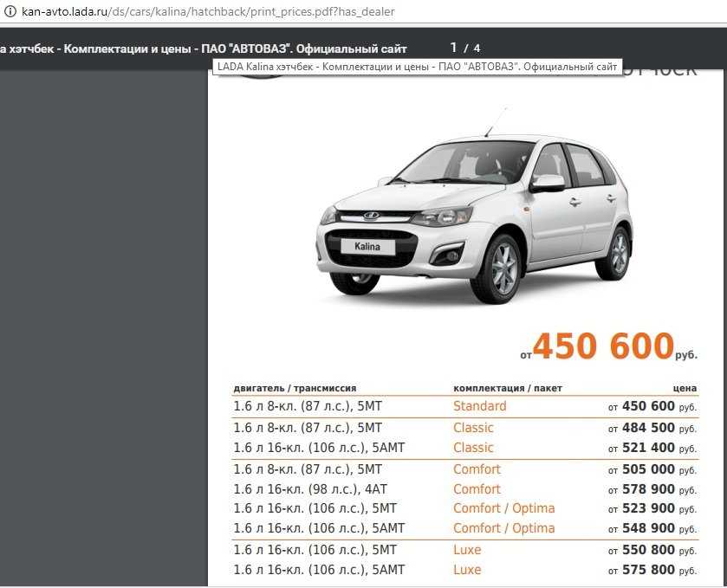Select the Standard trim name

click(480, 406)
